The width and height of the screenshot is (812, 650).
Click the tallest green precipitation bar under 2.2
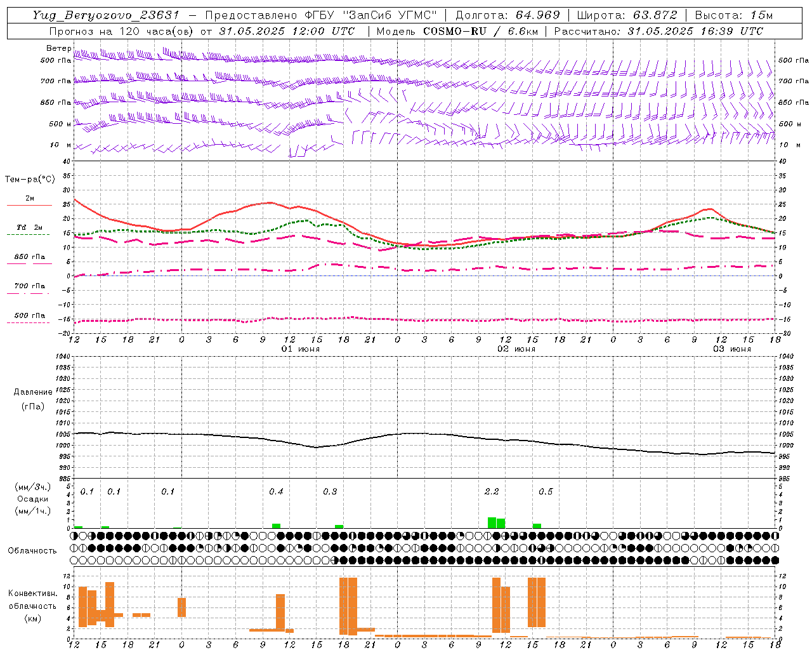[492, 523]
